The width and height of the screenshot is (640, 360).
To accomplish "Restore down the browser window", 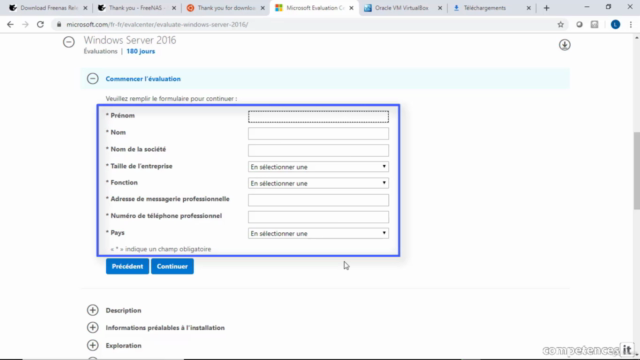I will [608, 7].
